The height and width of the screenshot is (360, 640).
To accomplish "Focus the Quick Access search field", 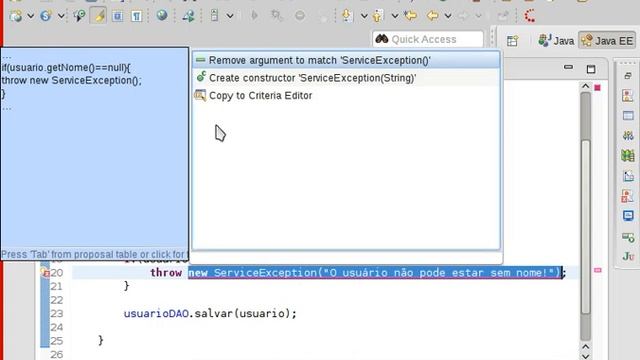I will click(x=427, y=39).
